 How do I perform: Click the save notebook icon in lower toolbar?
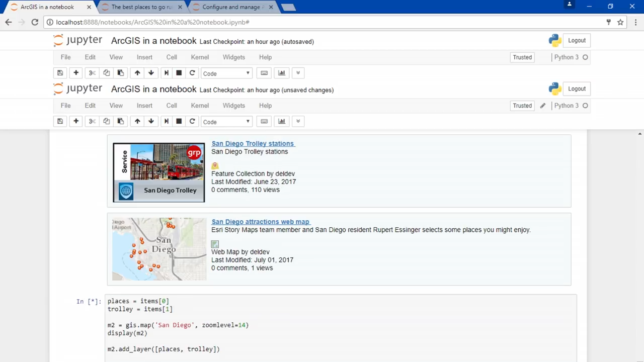click(60, 121)
